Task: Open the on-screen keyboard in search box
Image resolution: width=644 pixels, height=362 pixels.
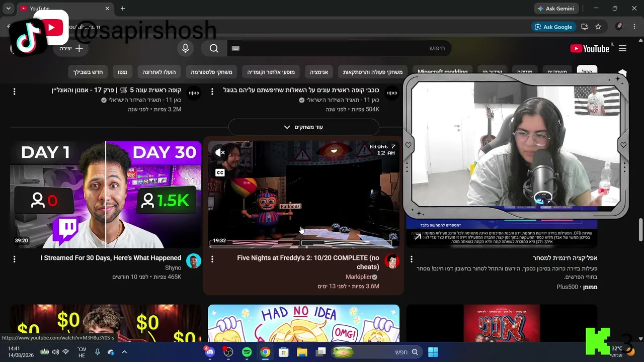Action: [x=235, y=48]
